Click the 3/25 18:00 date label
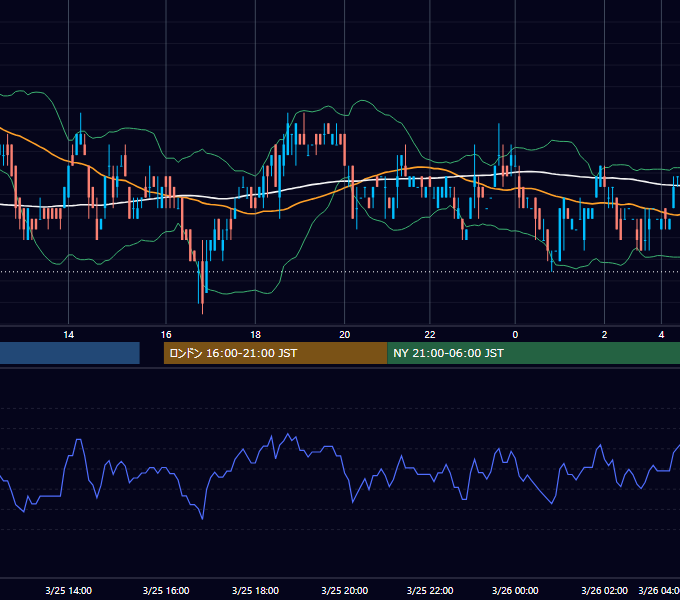 pos(255,590)
